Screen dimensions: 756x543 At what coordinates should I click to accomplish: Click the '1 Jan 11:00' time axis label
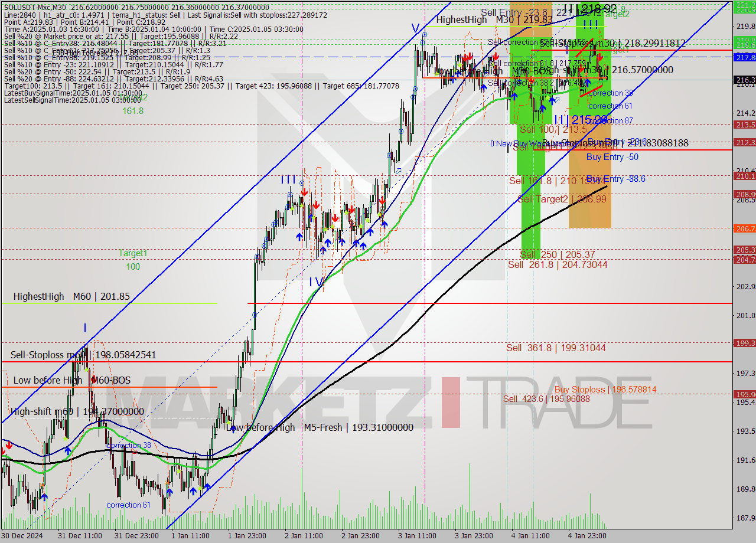click(x=190, y=536)
